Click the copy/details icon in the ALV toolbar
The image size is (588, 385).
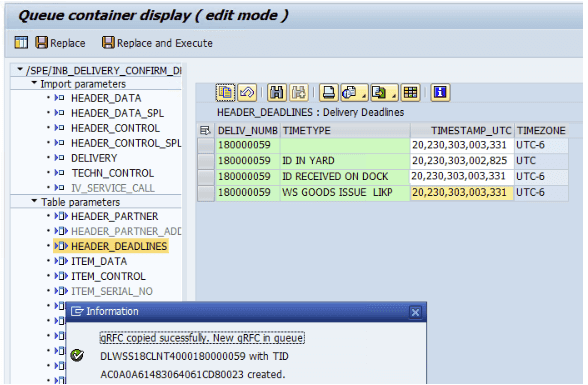[225, 92]
